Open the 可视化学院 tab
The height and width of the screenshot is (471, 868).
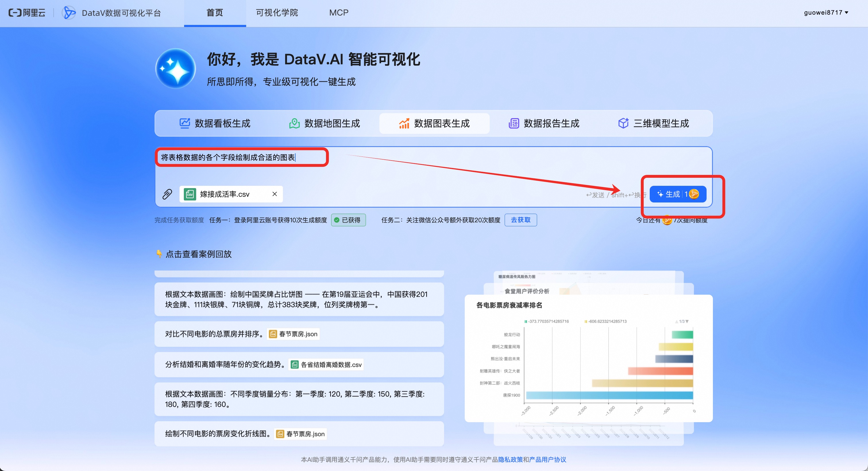277,13
